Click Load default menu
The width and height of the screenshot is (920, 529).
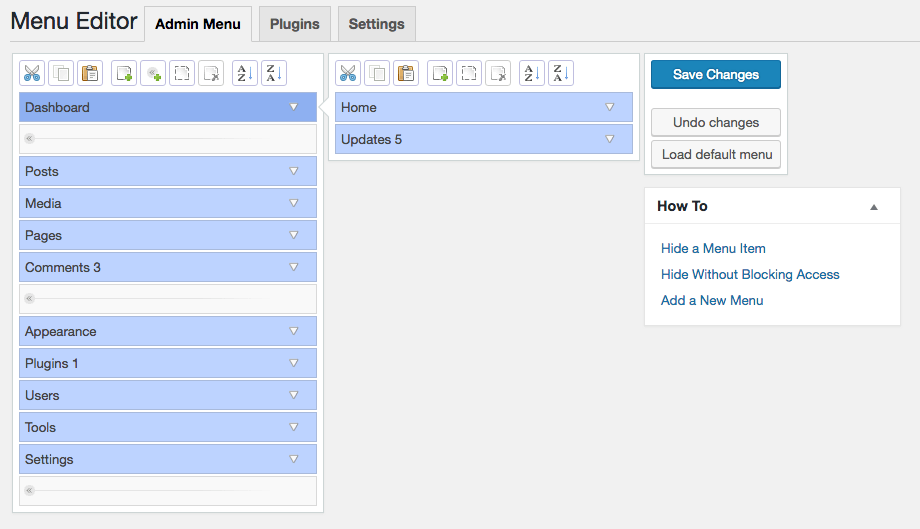pyautogui.click(x=716, y=154)
